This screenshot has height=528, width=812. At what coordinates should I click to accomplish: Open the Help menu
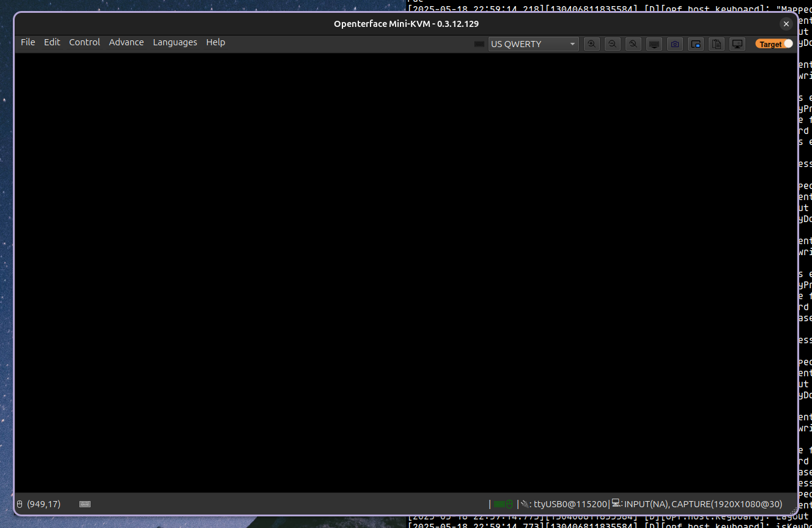click(216, 42)
